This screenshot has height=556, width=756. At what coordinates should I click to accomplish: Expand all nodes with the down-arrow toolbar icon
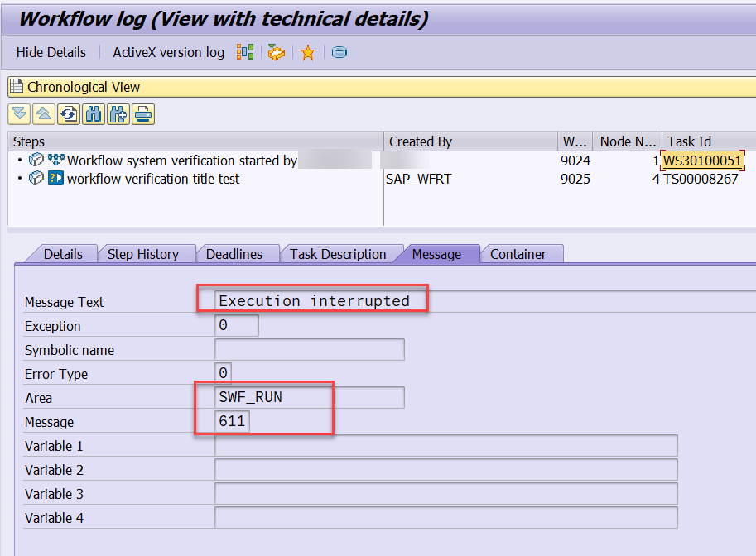tap(19, 114)
